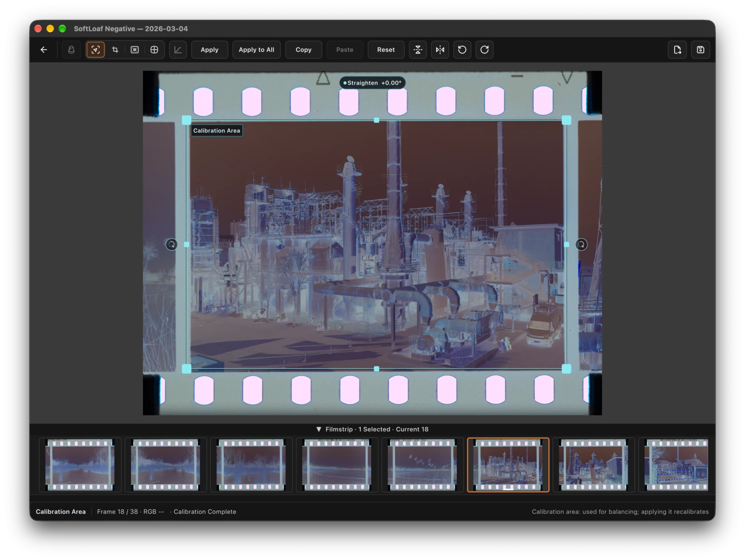Click the Straighten +0.00° indicator
745x560 pixels.
pyautogui.click(x=372, y=83)
